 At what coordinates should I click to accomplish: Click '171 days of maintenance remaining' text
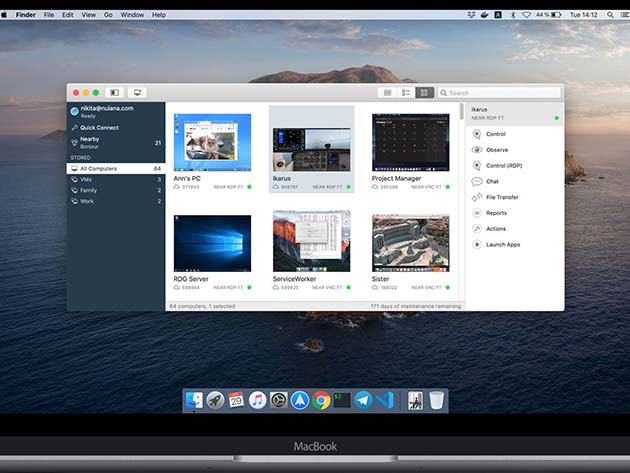[415, 306]
